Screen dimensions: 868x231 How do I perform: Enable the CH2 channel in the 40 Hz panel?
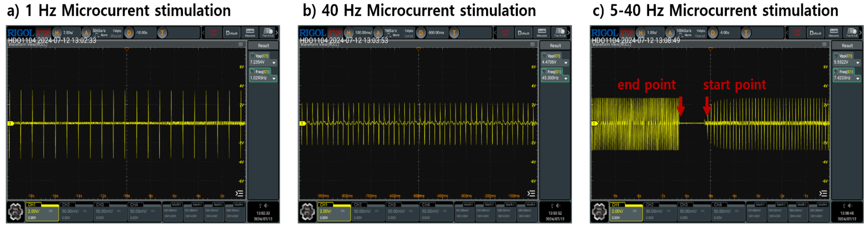click(368, 212)
